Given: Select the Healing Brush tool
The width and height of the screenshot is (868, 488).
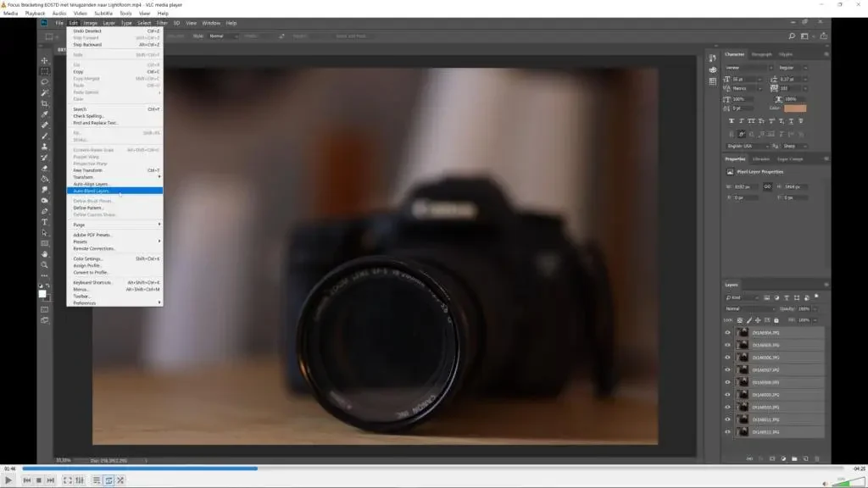Looking at the screenshot, I should click(x=45, y=125).
